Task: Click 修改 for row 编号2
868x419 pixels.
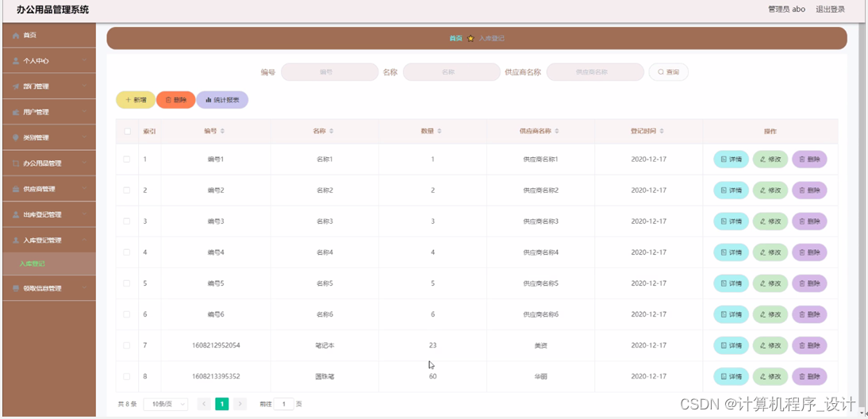Action: pos(770,190)
